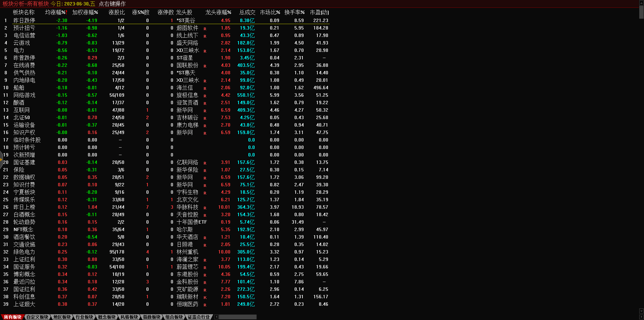644x320 pixels.
Task: Click the right arrow at the bottom-right corner
Action: point(641,317)
